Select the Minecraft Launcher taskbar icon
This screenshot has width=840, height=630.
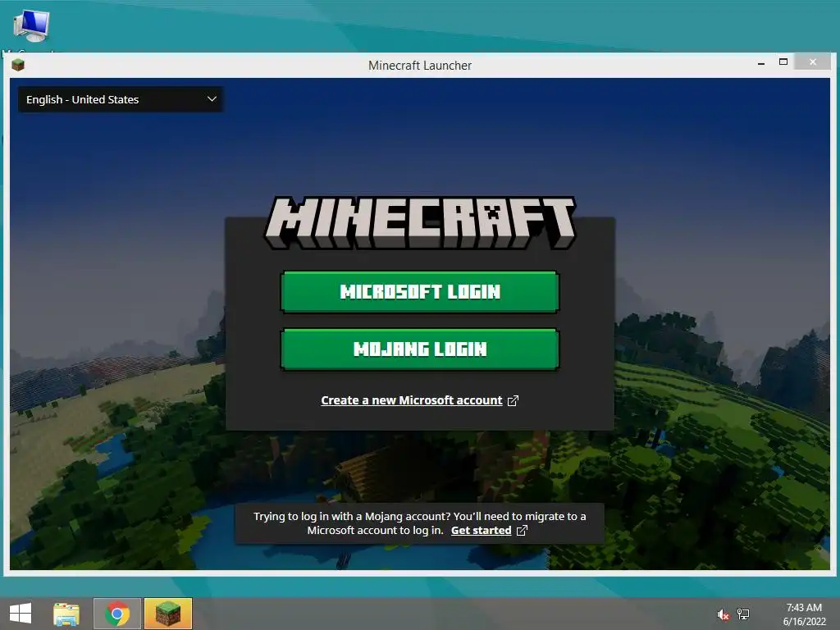pyautogui.click(x=168, y=614)
